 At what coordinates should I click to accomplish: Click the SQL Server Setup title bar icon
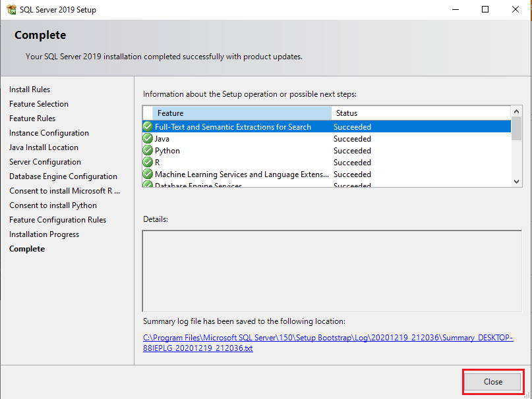click(x=11, y=9)
